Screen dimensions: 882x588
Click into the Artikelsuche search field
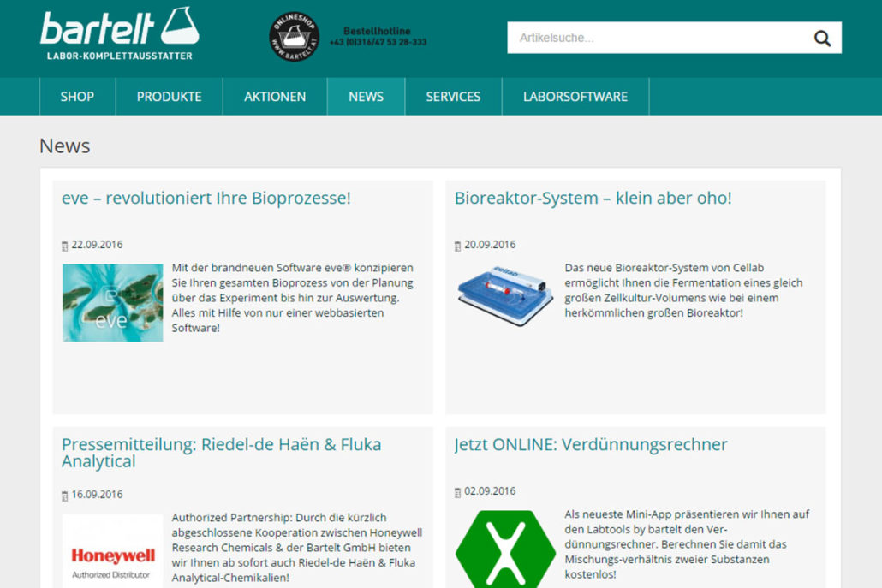[x=655, y=38]
